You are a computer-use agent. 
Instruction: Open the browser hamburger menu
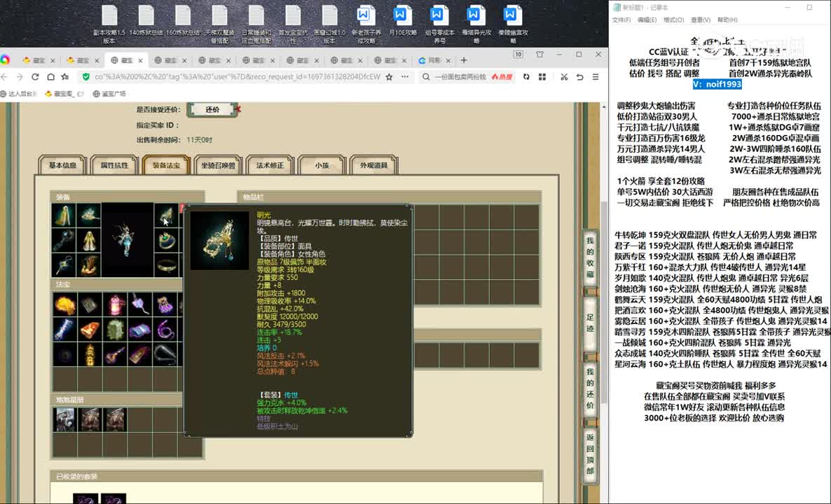click(596, 77)
